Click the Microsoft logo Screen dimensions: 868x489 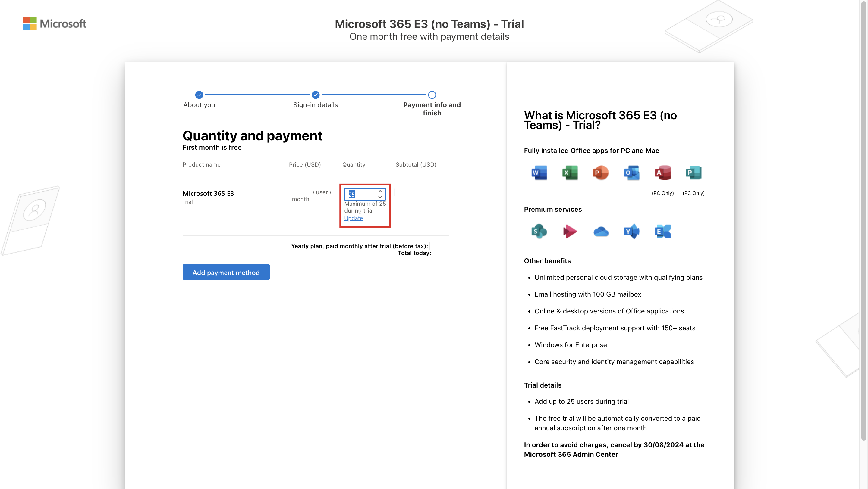(x=55, y=23)
